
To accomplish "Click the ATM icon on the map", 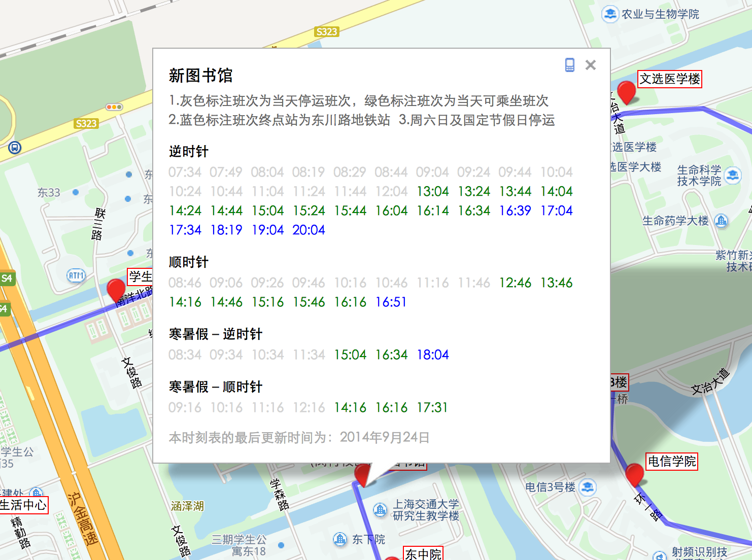I will point(76,275).
